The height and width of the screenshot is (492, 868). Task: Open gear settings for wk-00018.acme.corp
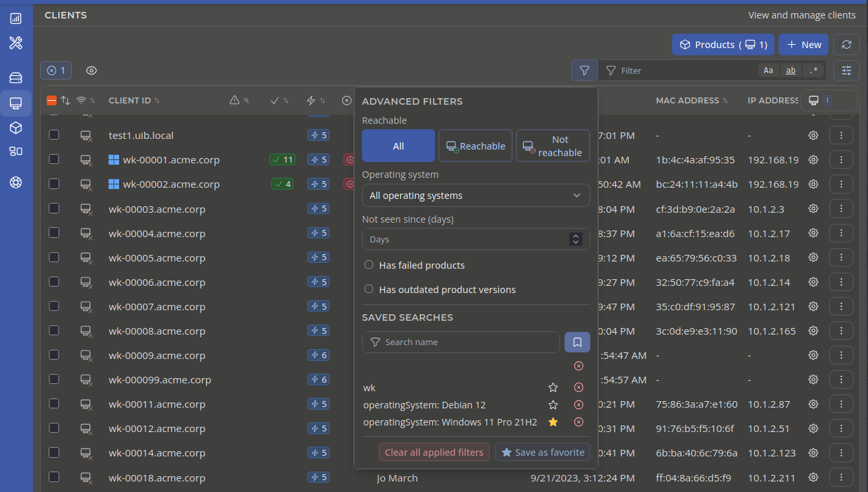click(x=813, y=478)
